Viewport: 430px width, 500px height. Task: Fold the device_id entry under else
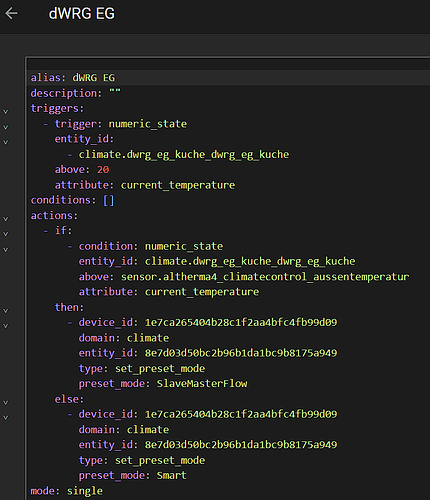tap(6, 417)
